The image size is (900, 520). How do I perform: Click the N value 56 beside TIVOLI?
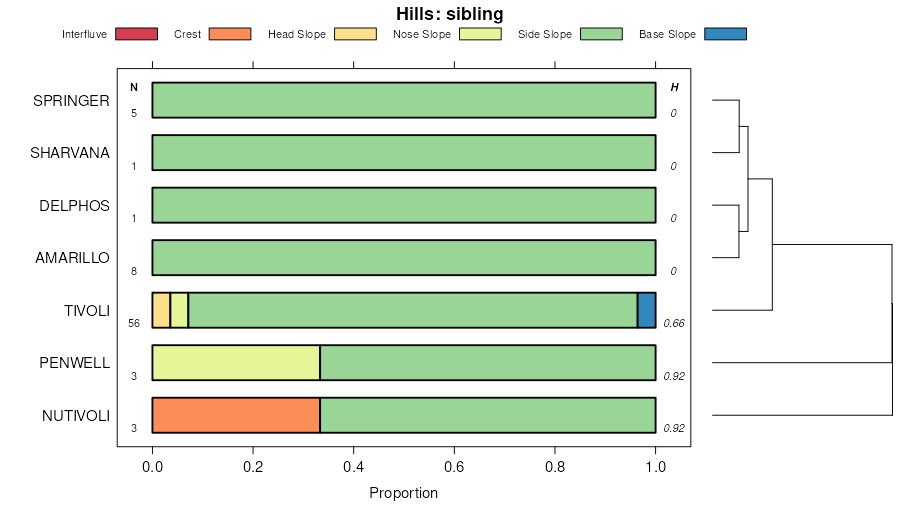click(134, 324)
